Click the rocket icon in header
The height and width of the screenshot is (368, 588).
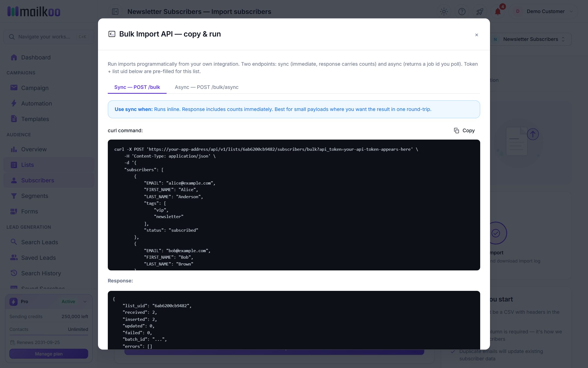pos(480,11)
